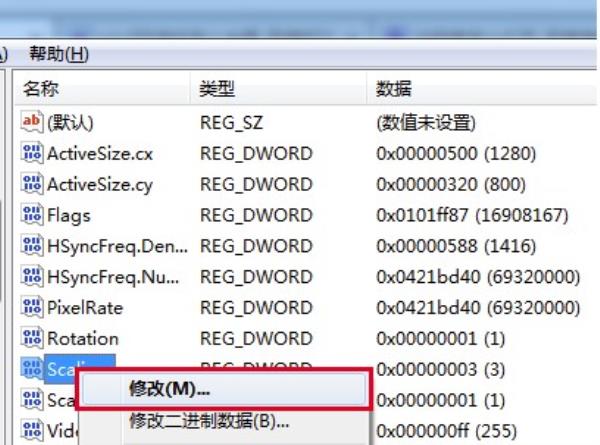Click the (默认) string value icon
The height and width of the screenshot is (445, 600).
[32, 122]
